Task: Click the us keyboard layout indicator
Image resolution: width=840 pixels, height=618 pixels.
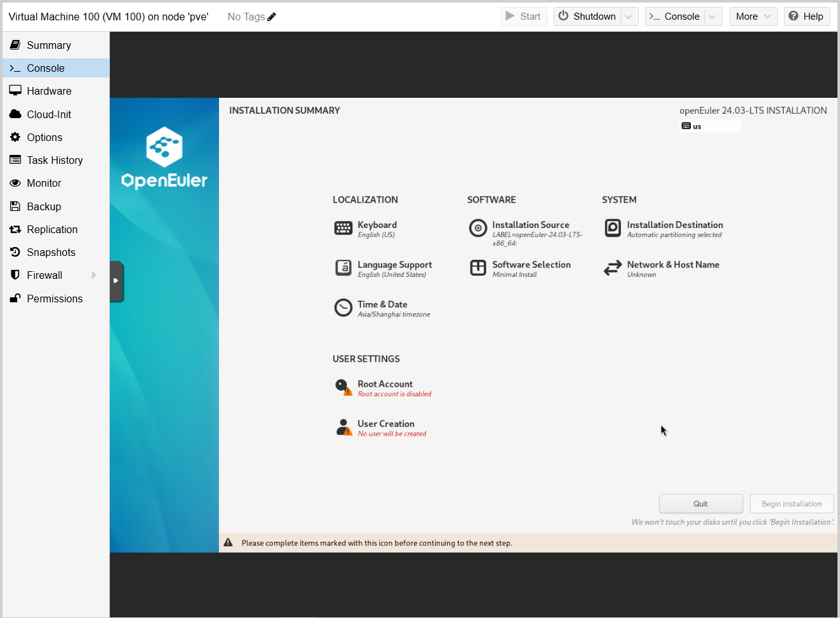Action: 710,126
